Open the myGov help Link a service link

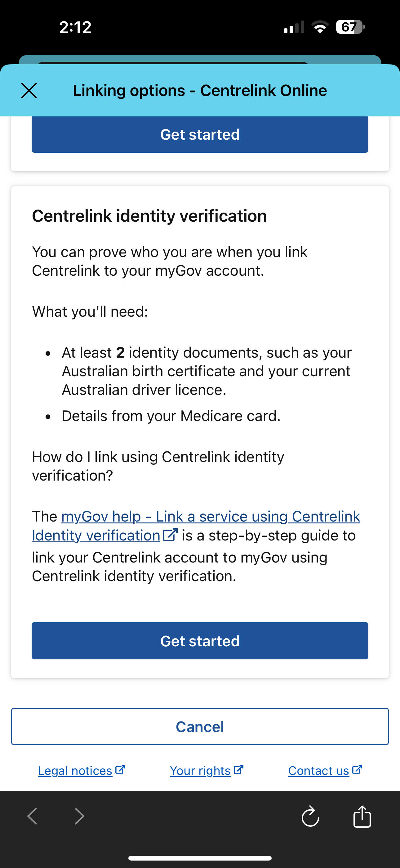click(x=211, y=517)
